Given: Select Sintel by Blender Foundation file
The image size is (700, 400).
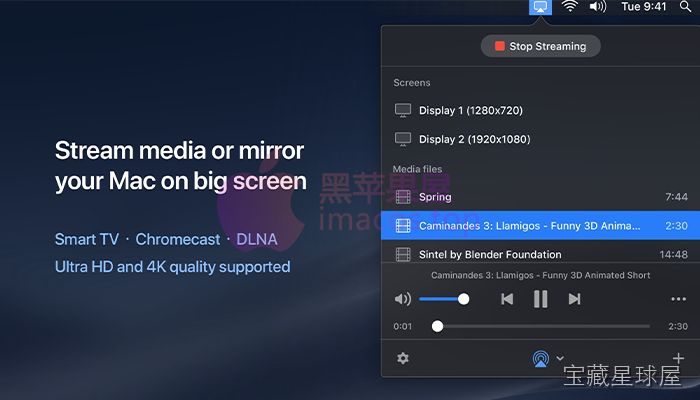Looking at the screenshot, I should pos(541,254).
